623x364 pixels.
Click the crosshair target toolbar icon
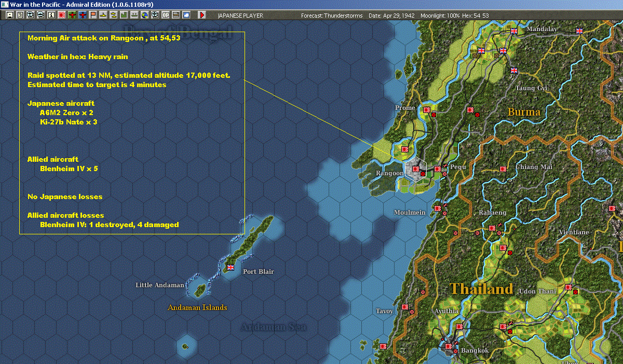pyautogui.click(x=155, y=15)
